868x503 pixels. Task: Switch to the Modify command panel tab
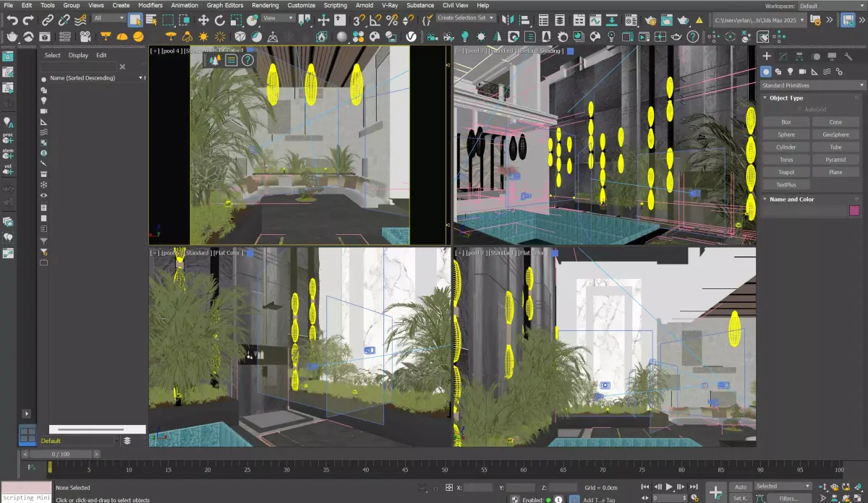783,56
